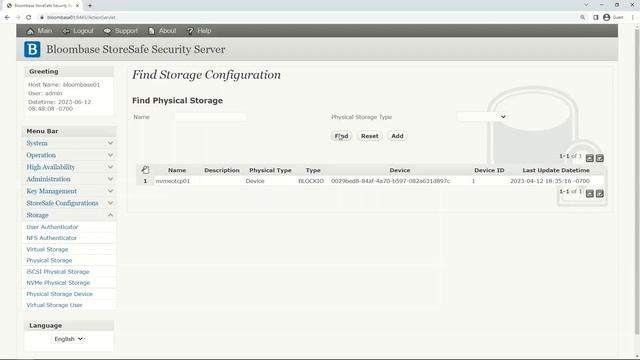Viewport: 640px width, 360px height.
Task: Open the tab search chevron
Action: (586, 5)
